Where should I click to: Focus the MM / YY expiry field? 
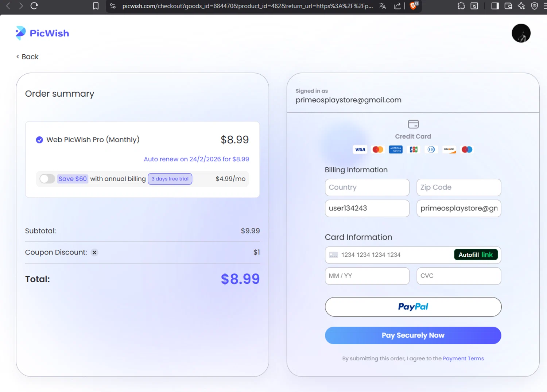point(367,276)
